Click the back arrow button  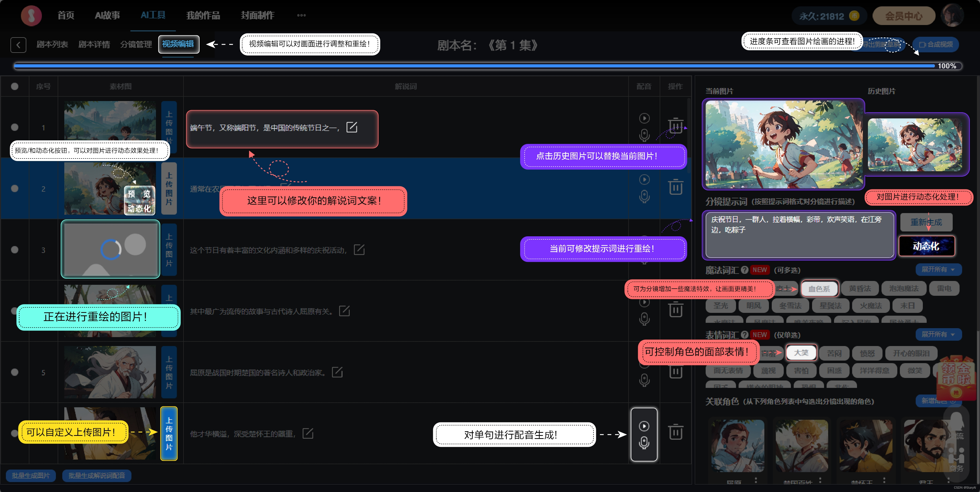click(18, 45)
